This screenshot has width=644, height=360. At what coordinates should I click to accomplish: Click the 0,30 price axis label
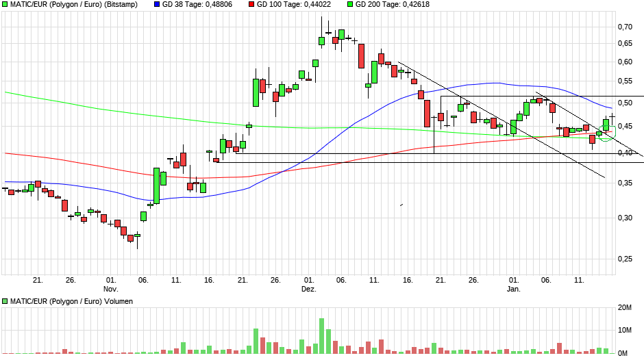coord(625,218)
